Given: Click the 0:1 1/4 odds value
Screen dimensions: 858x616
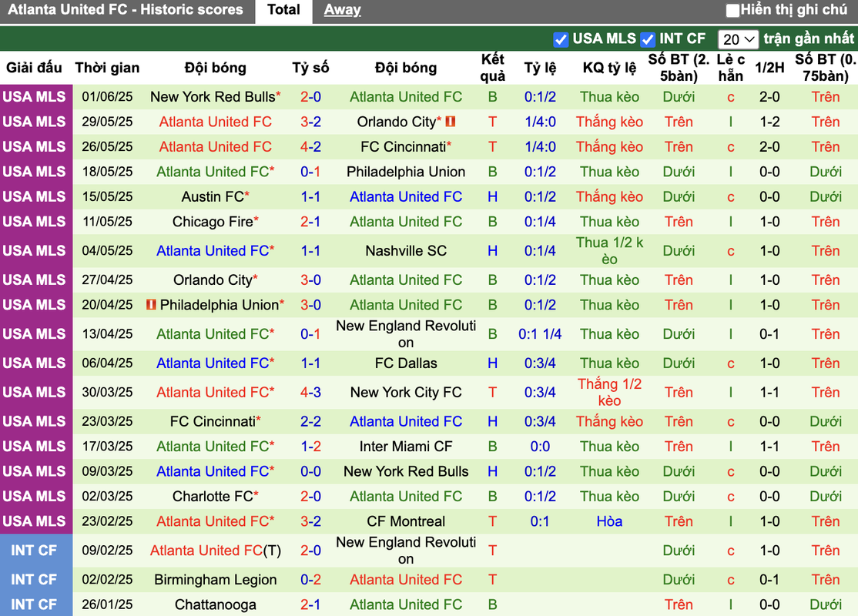Looking at the screenshot, I should [x=540, y=333].
